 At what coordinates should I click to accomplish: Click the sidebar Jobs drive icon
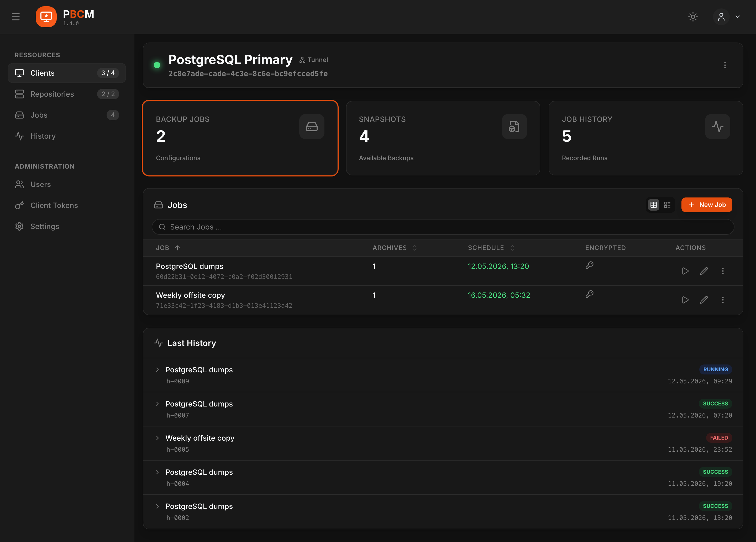pos(19,115)
